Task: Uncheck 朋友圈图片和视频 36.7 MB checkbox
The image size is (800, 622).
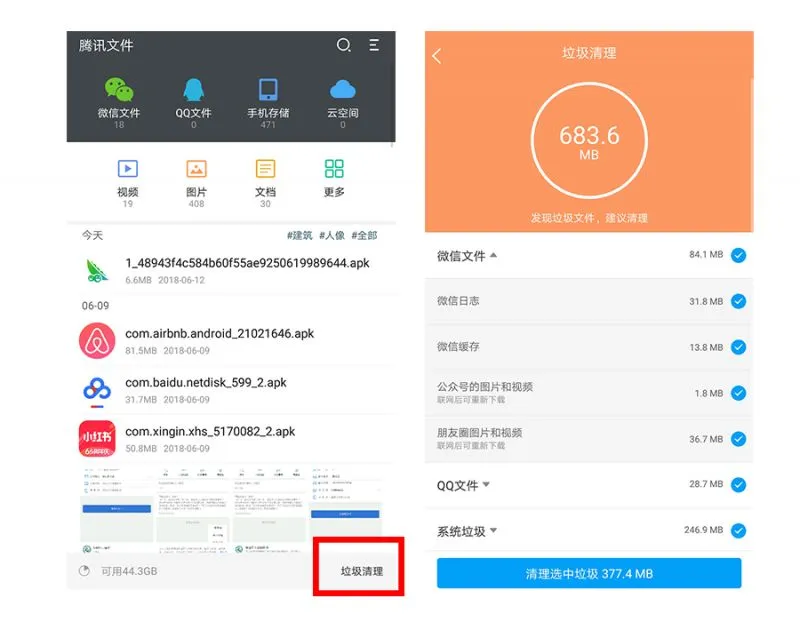Action: click(738, 439)
